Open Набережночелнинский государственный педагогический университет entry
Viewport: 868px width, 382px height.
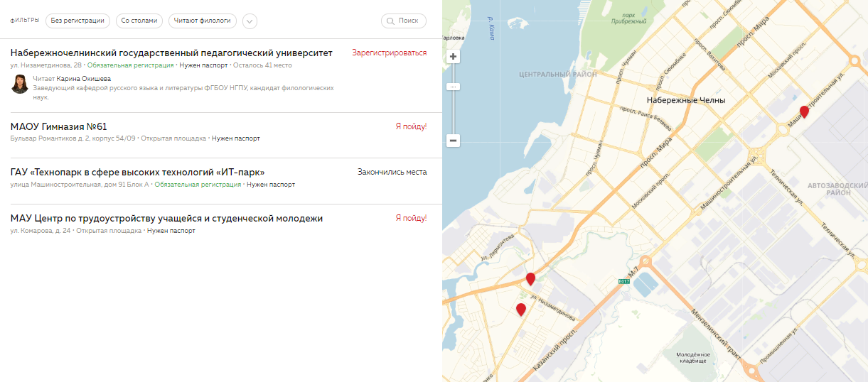pos(171,53)
